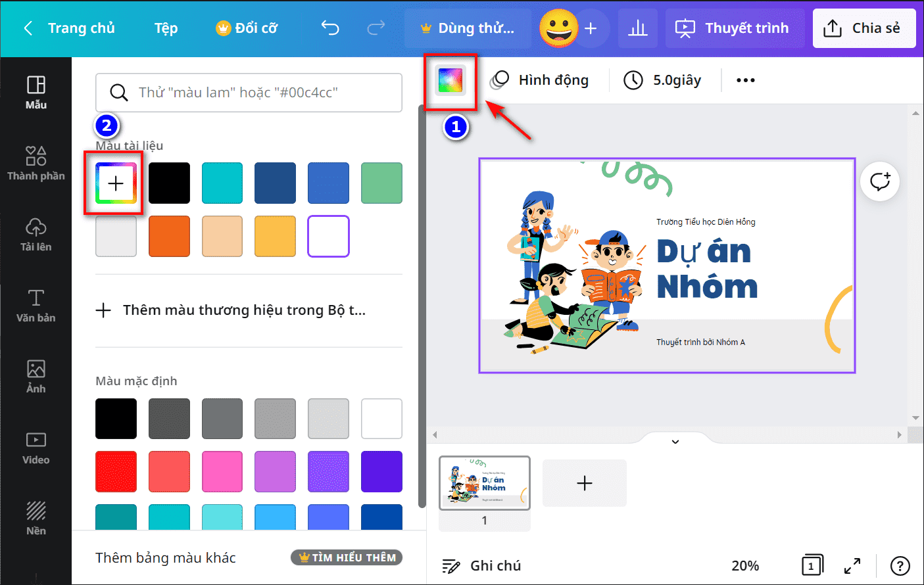Open the 20% zoom level control
924x585 pixels.
click(x=745, y=565)
